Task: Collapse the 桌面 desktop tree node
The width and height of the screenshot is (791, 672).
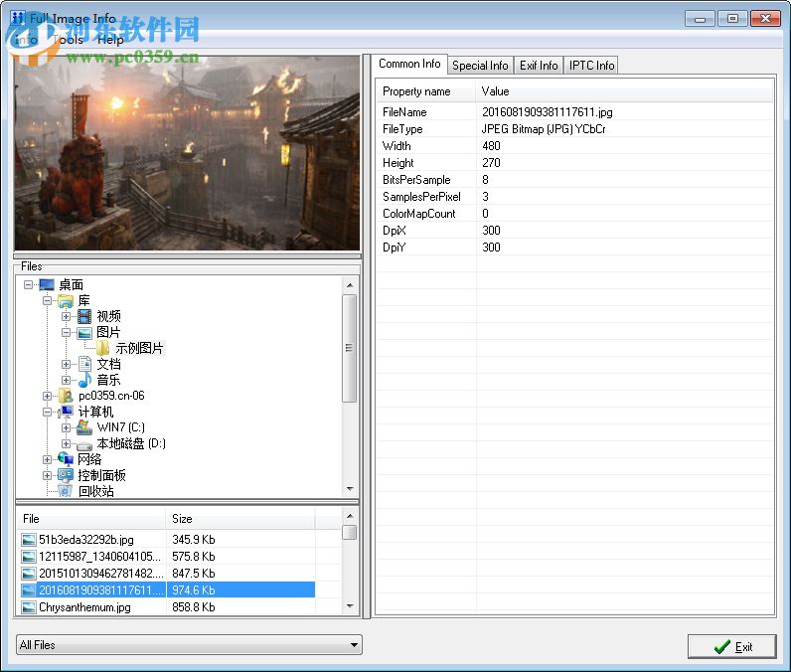Action: click(x=28, y=285)
